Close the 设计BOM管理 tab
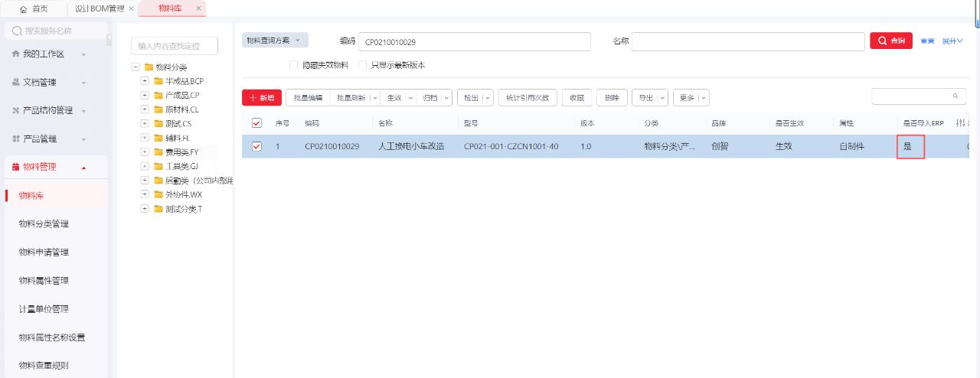The height and width of the screenshot is (378, 980). [x=131, y=8]
